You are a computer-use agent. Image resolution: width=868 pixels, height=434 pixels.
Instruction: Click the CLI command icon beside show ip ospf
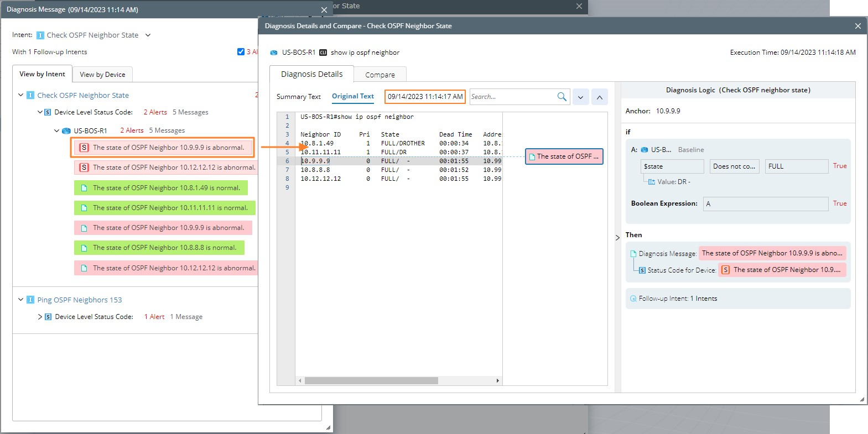click(323, 53)
